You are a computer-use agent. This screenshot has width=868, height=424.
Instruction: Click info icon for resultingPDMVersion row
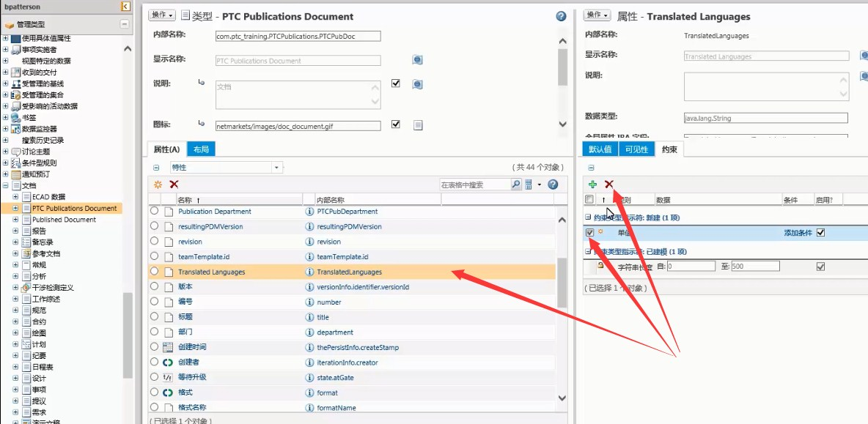pyautogui.click(x=310, y=227)
